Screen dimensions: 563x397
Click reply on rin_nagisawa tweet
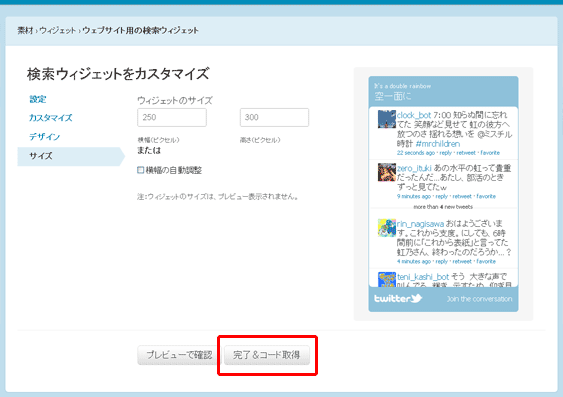tap(442, 261)
